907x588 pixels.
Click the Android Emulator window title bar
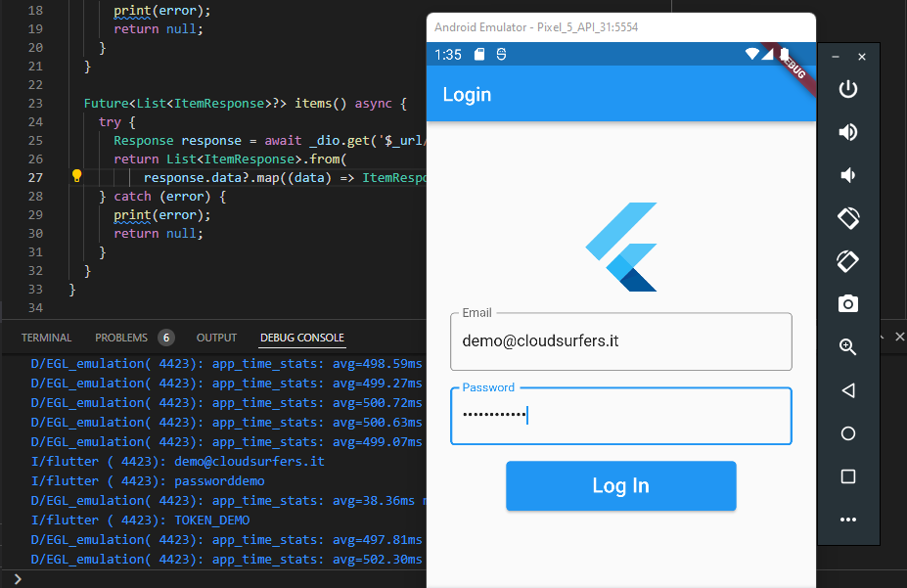coord(620,27)
